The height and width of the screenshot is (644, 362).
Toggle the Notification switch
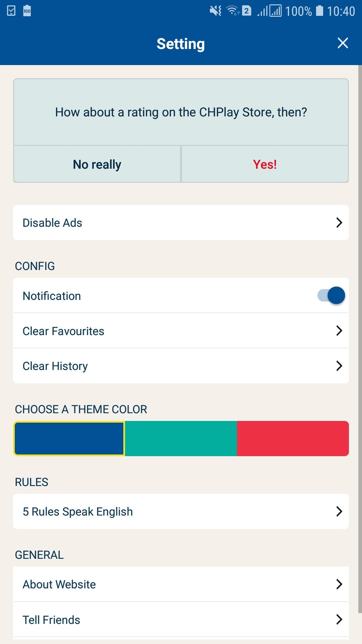[x=331, y=296]
